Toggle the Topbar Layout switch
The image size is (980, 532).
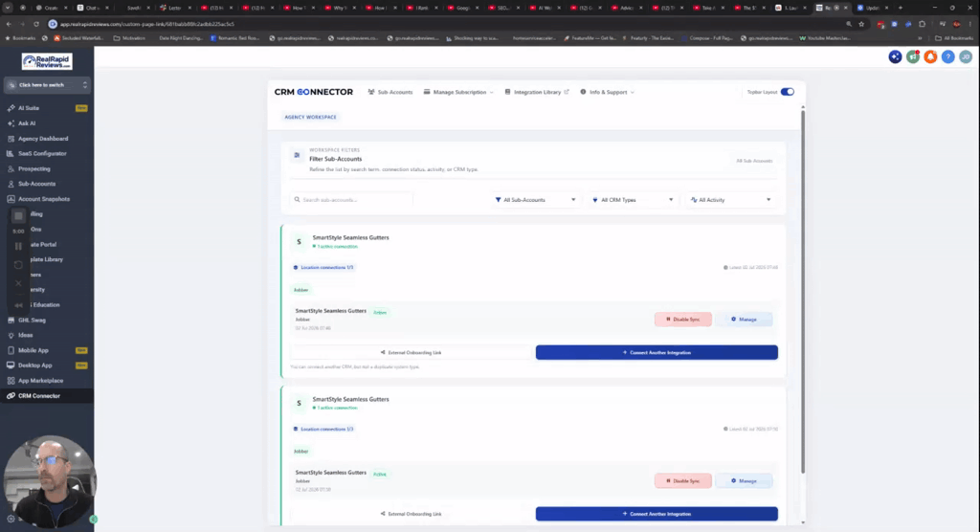788,92
